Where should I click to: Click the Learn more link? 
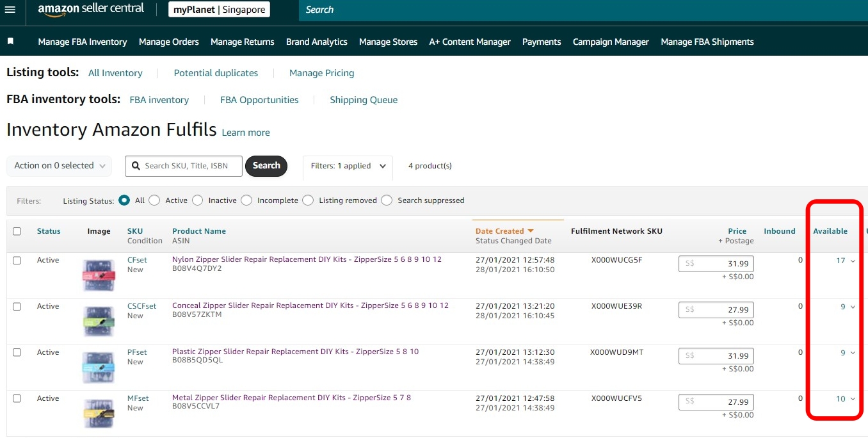(246, 133)
